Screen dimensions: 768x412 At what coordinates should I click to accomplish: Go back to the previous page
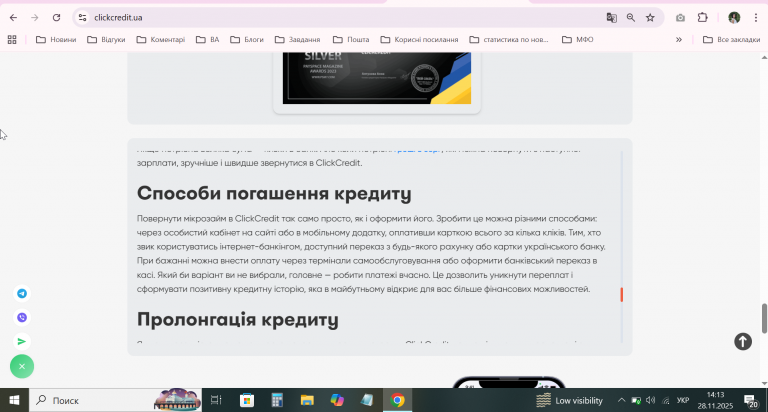[x=13, y=18]
